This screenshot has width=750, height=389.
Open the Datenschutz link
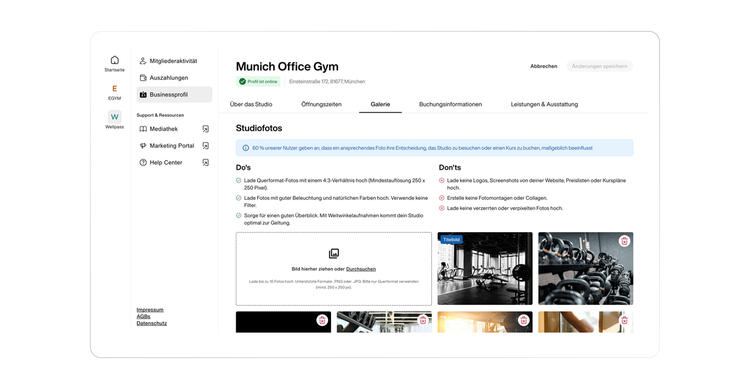(x=152, y=323)
